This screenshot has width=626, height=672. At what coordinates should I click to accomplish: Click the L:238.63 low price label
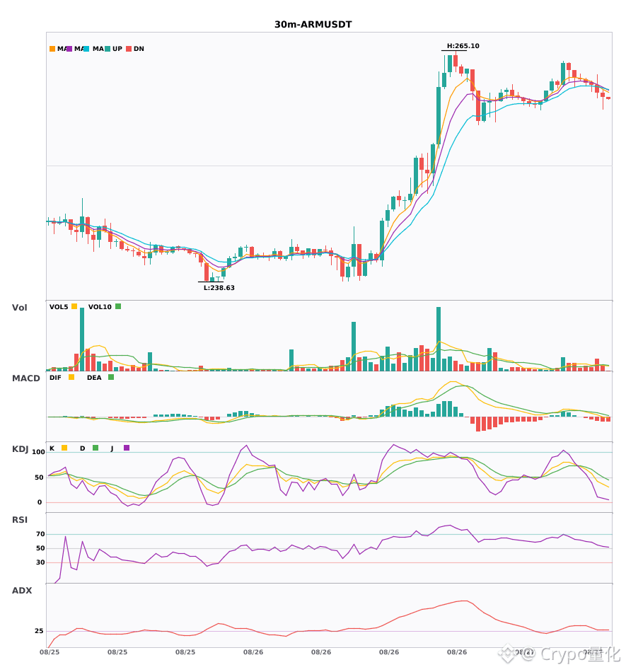point(219,288)
